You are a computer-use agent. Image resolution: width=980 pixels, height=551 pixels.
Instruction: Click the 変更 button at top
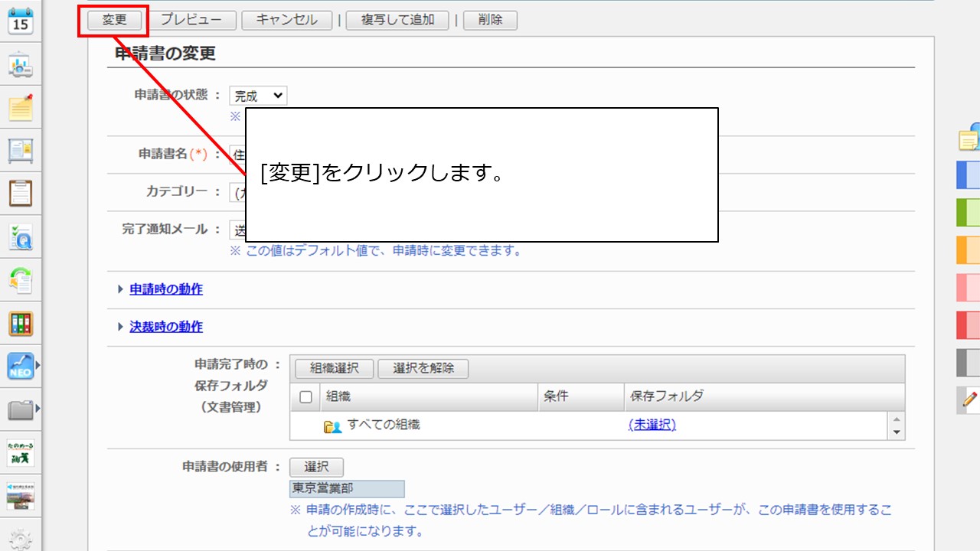click(114, 20)
